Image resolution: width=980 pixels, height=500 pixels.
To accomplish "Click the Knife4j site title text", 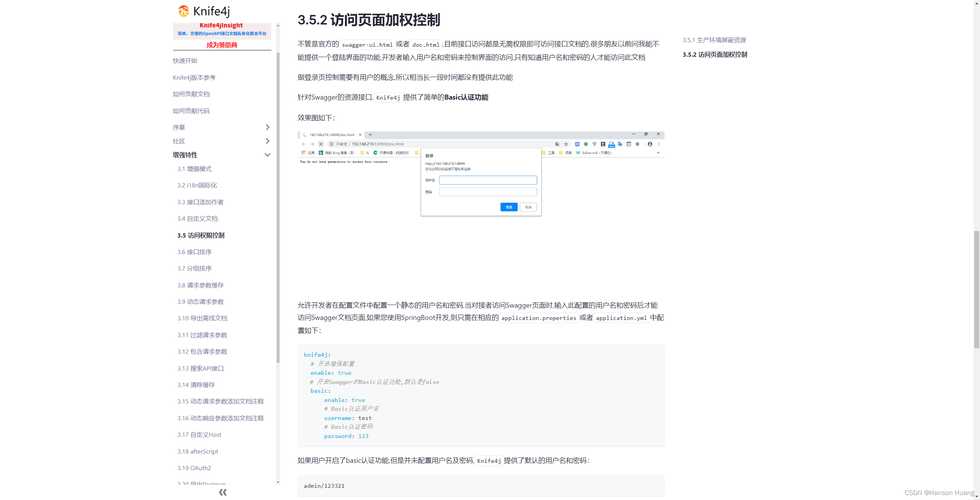I will (212, 11).
